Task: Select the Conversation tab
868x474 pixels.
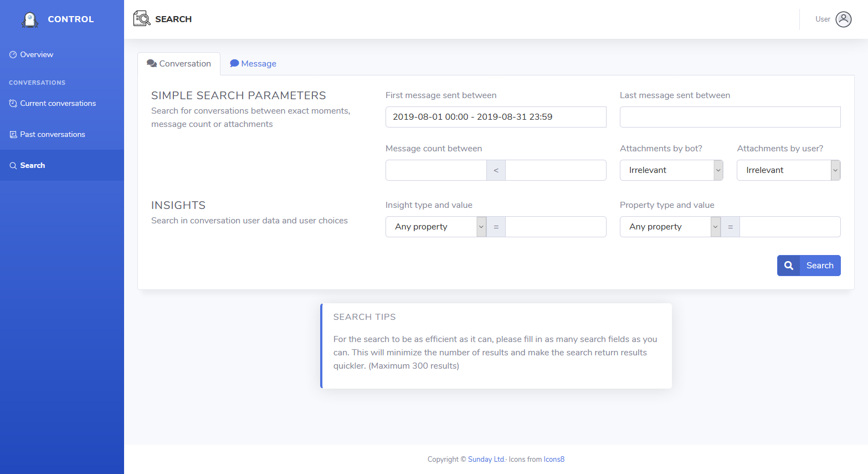Action: (x=179, y=64)
